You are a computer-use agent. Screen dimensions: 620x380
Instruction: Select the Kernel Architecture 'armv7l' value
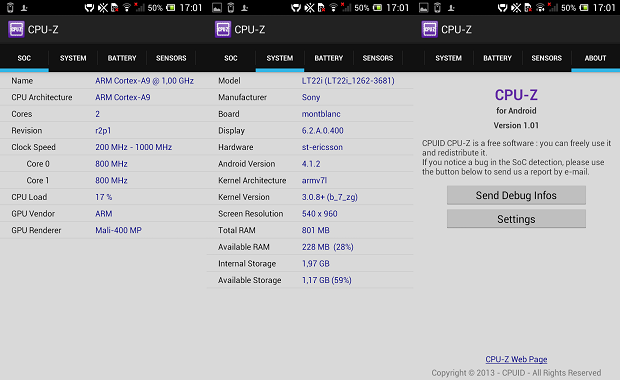tap(314, 180)
